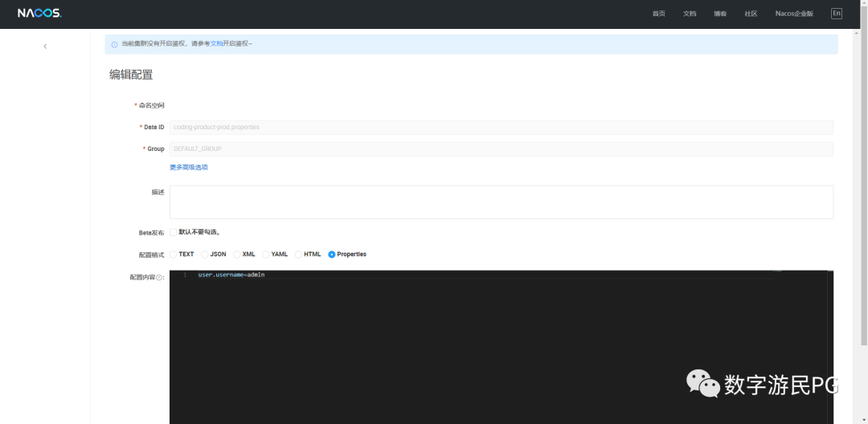The width and height of the screenshot is (868, 424).
Task: Click the help icon beside 配置内容
Action: point(159,278)
